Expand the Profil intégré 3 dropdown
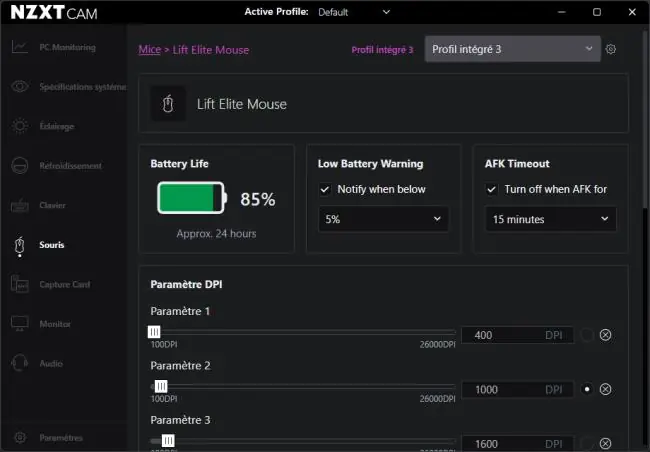The height and width of the screenshot is (452, 650). click(x=512, y=49)
